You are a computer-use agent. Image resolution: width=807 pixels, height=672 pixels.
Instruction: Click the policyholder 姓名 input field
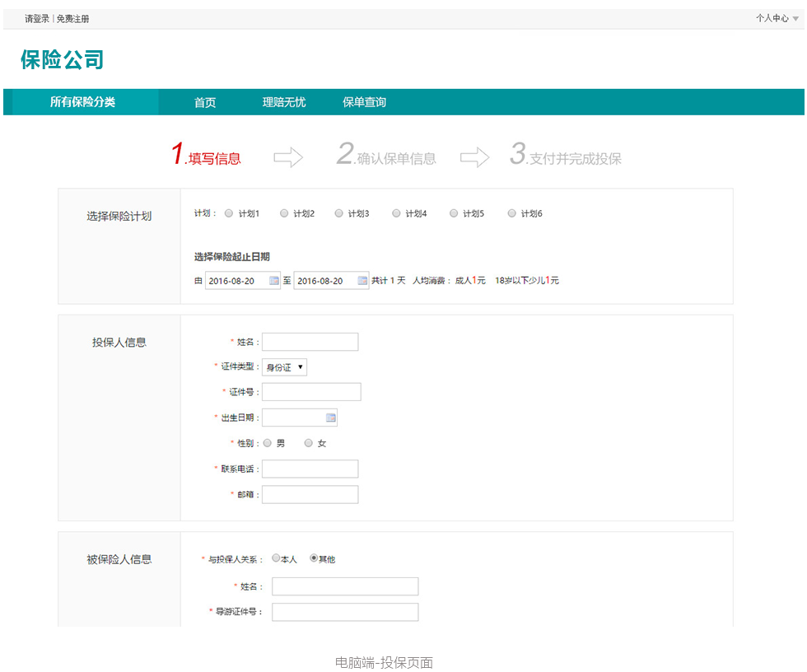click(x=310, y=342)
